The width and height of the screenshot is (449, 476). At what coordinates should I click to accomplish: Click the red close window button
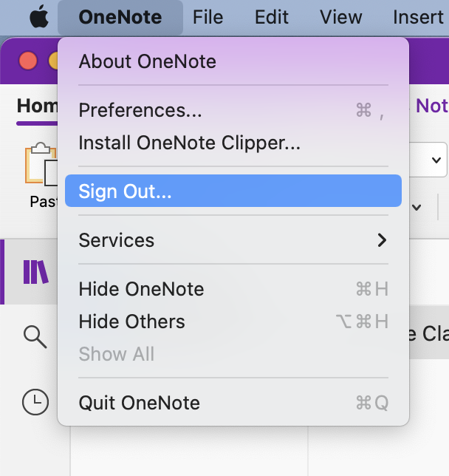point(28,61)
